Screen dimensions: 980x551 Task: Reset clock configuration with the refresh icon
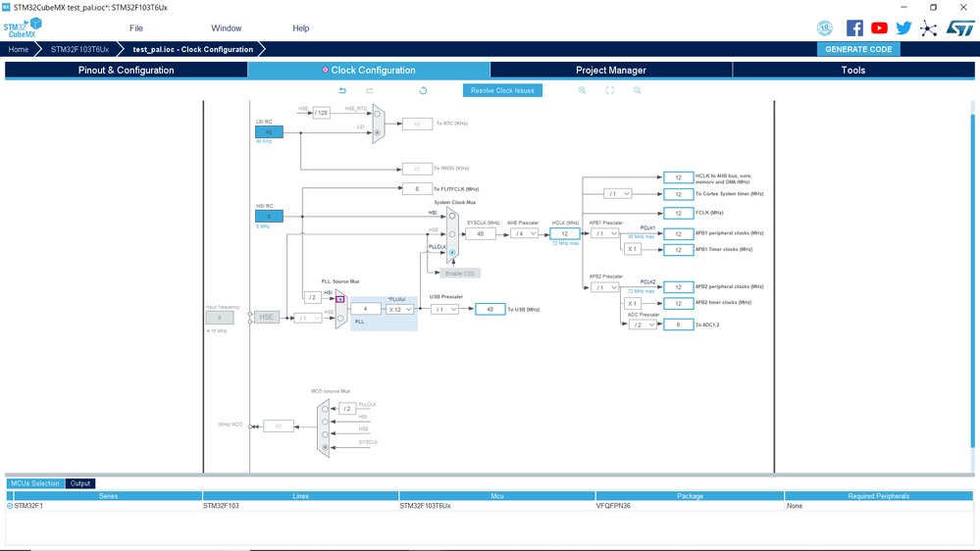coord(423,90)
